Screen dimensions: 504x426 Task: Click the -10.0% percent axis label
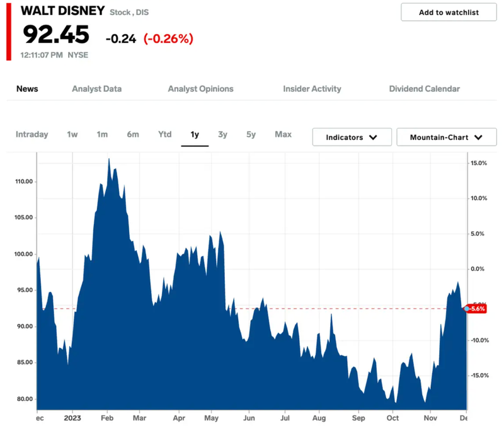pyautogui.click(x=479, y=340)
